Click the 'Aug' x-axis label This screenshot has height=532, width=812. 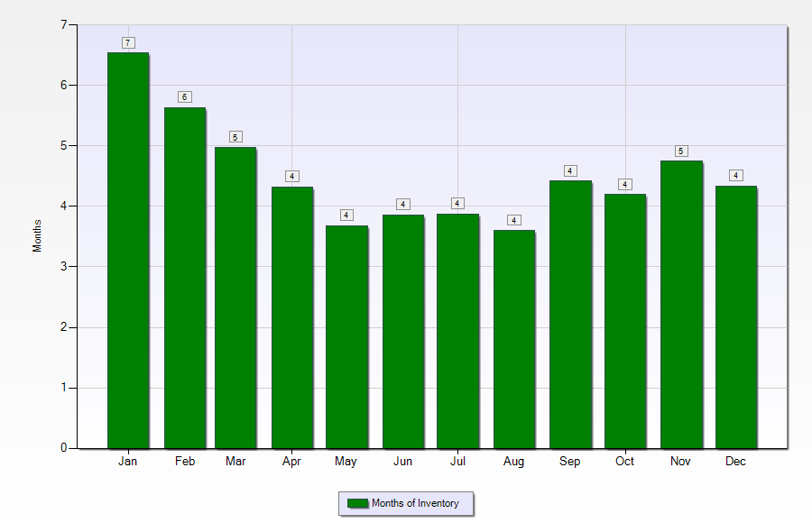513,462
